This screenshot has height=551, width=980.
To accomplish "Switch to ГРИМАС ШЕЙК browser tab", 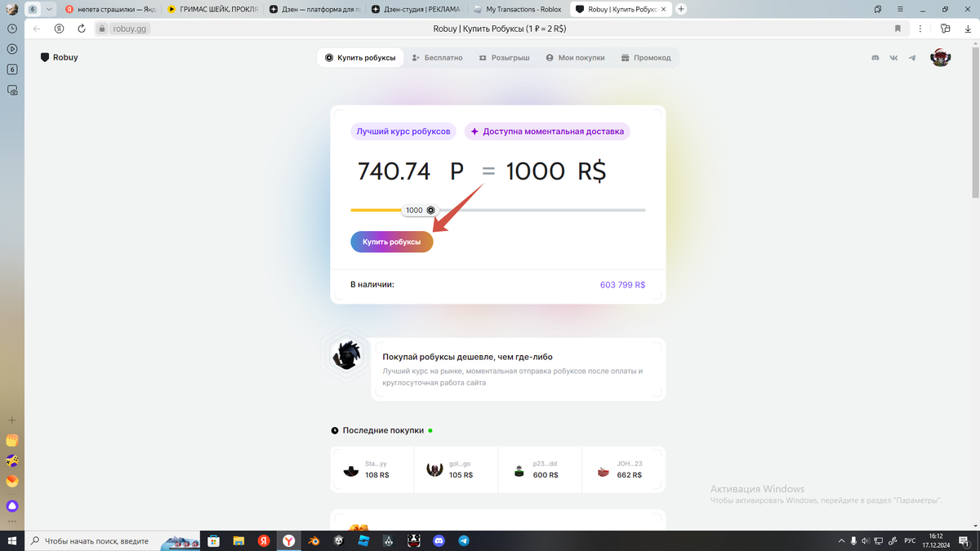I will [x=212, y=9].
